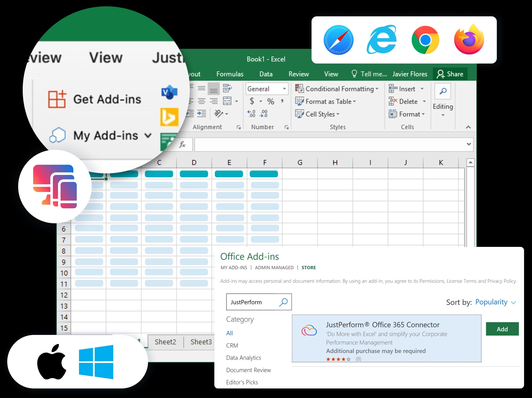Open the Formulas ribbon tab
The height and width of the screenshot is (398, 532).
(230, 74)
